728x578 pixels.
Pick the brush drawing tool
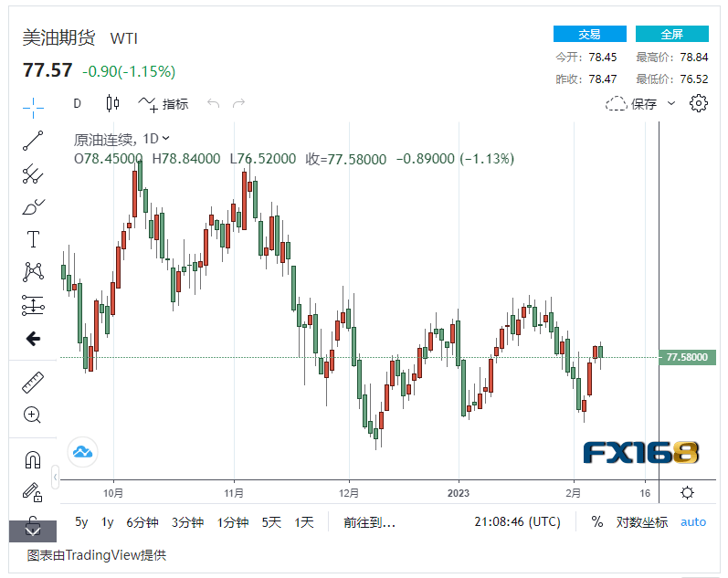(33, 206)
